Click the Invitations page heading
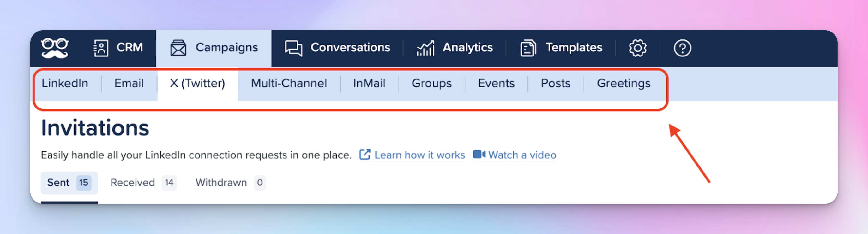This screenshot has width=868, height=234. pos(95,128)
